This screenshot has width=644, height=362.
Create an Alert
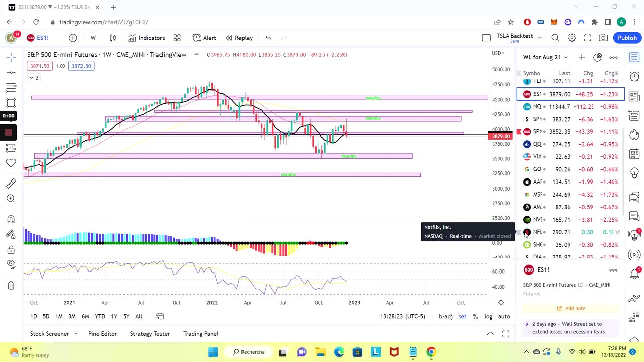[x=204, y=38]
